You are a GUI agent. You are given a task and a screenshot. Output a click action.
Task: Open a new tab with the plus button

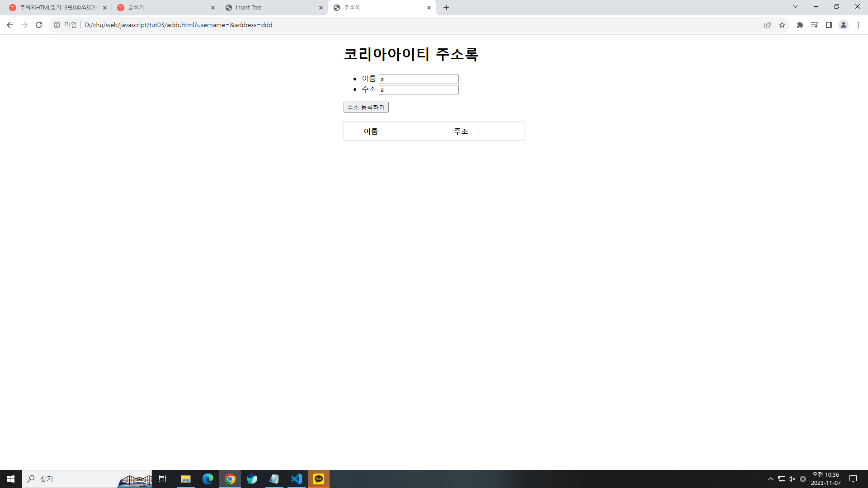coord(446,8)
